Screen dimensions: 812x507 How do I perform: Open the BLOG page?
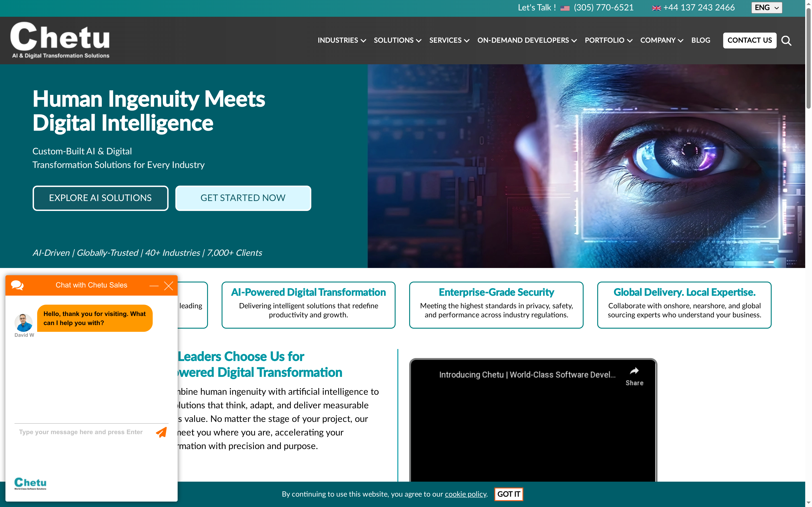click(x=701, y=40)
